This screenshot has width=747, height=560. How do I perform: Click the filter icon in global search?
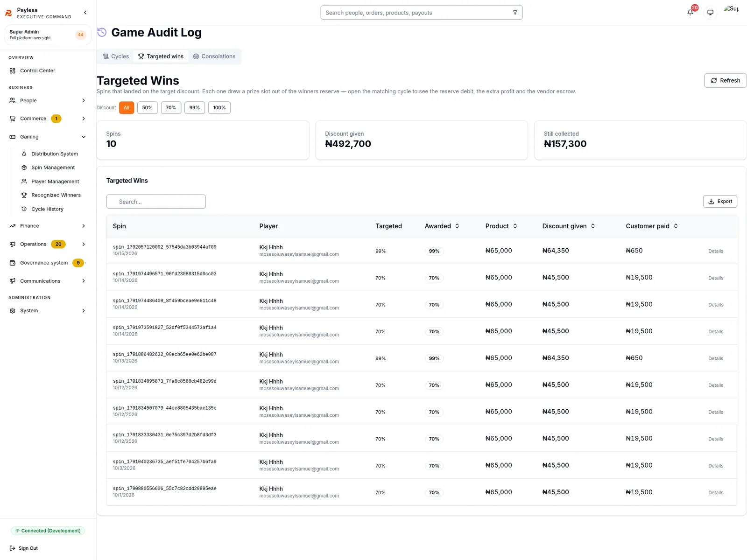coord(515,13)
